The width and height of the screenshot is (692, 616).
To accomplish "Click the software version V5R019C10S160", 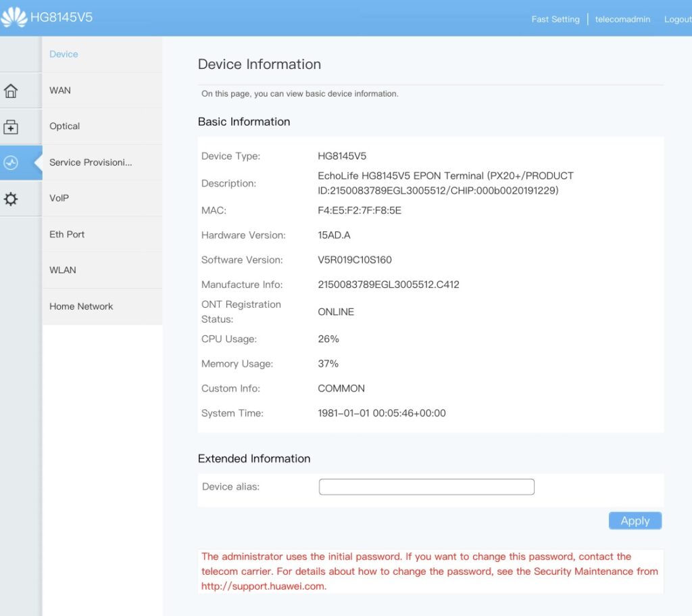I will coord(354,260).
